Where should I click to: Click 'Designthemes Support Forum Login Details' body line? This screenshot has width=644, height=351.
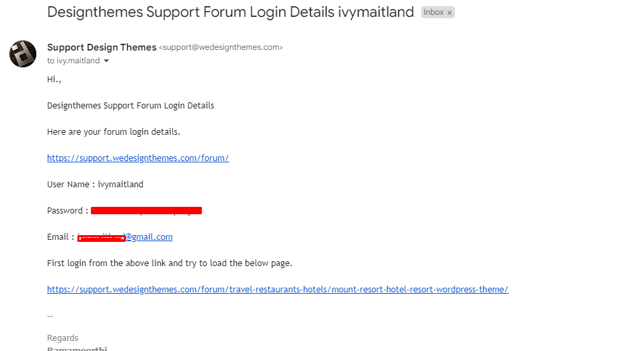click(x=131, y=106)
